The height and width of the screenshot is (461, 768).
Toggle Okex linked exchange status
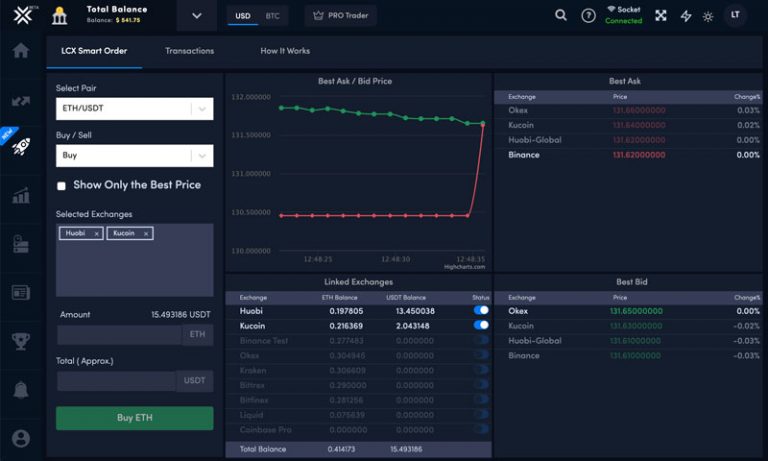[481, 354]
